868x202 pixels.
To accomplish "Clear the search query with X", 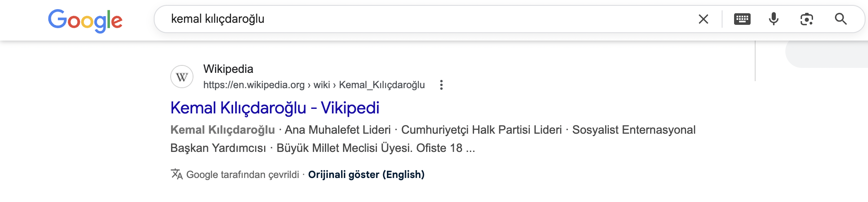I will tap(703, 19).
